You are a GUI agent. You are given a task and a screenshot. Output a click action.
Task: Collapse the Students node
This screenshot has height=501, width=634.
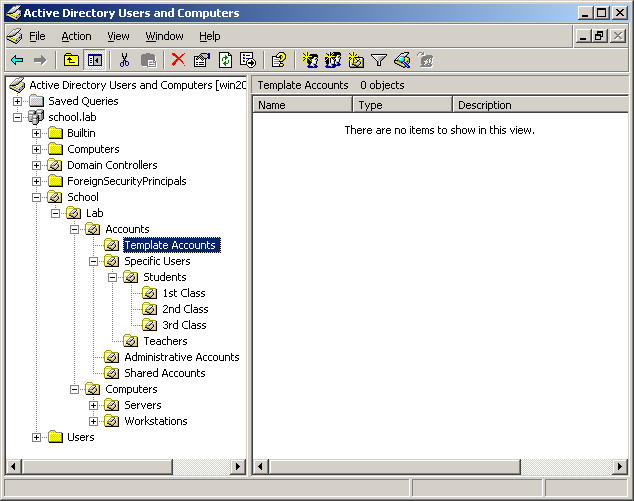pyautogui.click(x=112, y=277)
